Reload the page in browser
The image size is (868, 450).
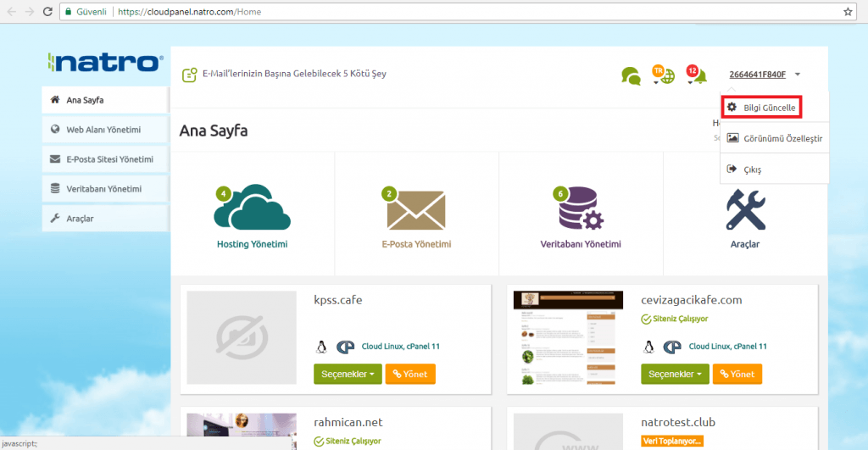(47, 12)
